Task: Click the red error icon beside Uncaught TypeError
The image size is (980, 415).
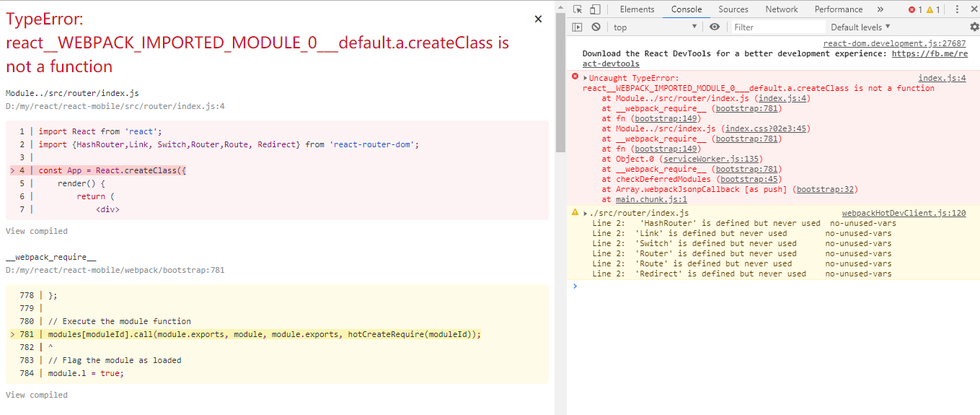Action: (575, 77)
